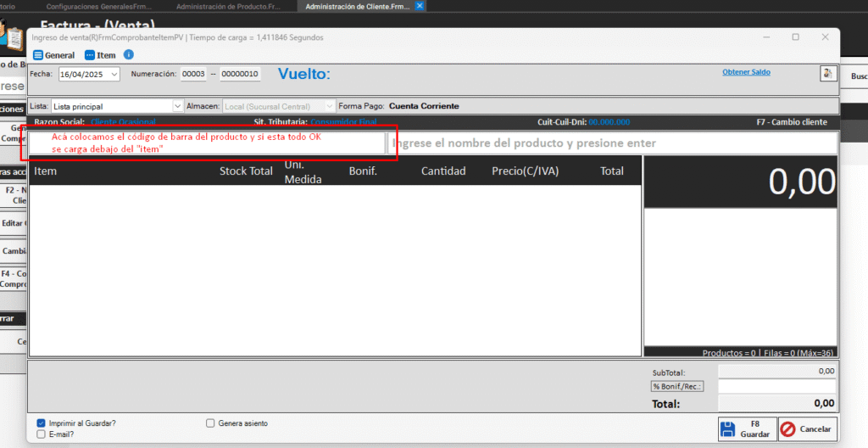Switch to Configuraciones Generales tab
This screenshot has height=448, width=868.
click(98, 6)
